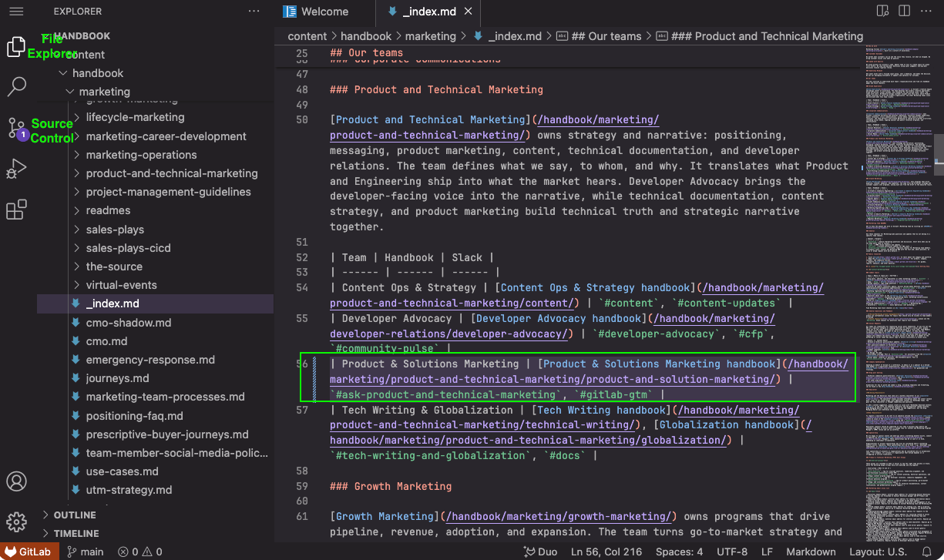Split the editor right
Screen dimensions: 944x560
pyautogui.click(x=904, y=12)
